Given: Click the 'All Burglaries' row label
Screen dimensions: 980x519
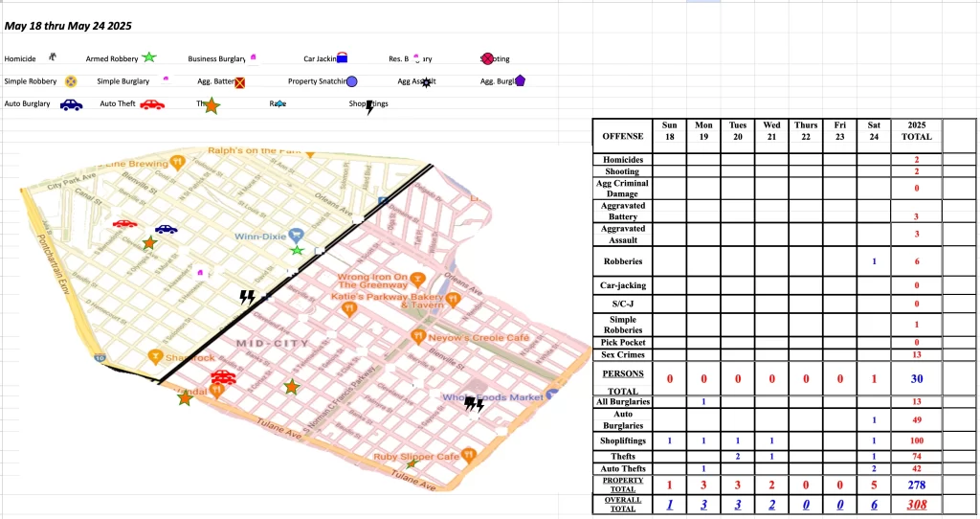Looking at the screenshot, I should 622,401.
